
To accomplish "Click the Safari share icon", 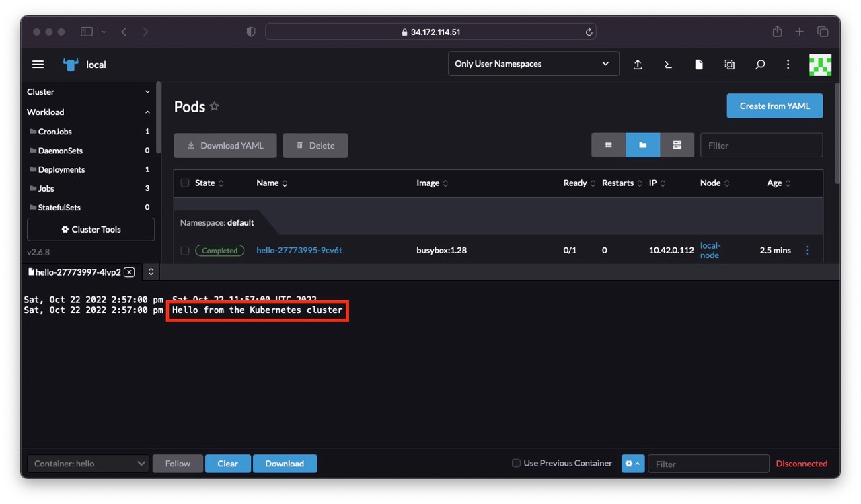I will [777, 32].
